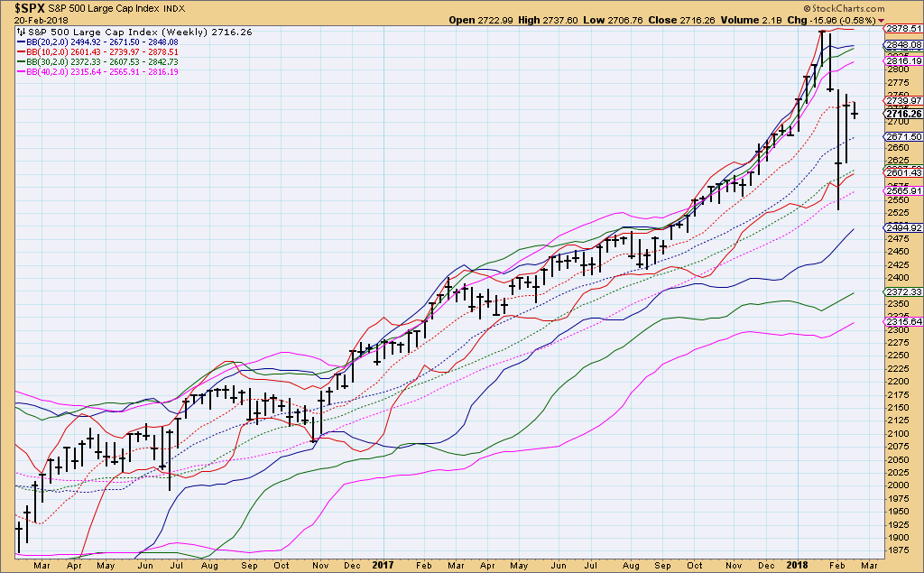Click the 2315.64 magenta price tag
Screen dimensions: 924x573
pyautogui.click(x=902, y=321)
